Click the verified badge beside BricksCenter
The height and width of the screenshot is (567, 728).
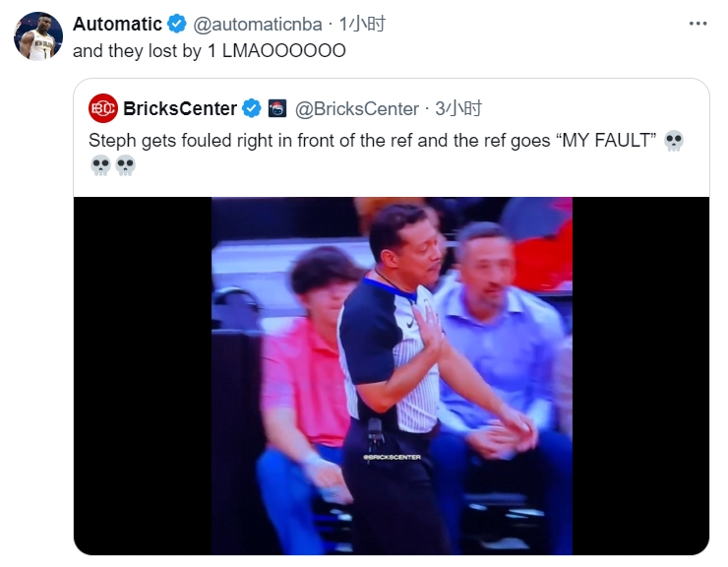pyautogui.click(x=252, y=108)
